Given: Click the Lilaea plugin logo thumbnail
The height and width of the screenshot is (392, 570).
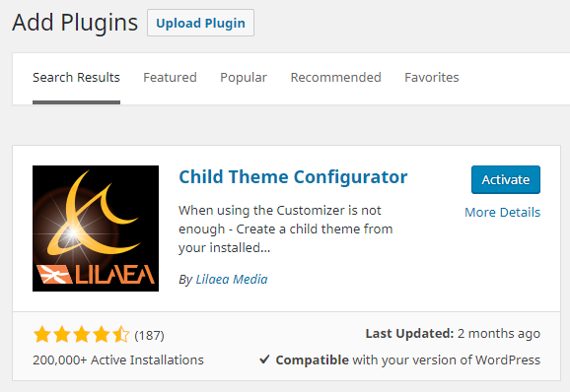Looking at the screenshot, I should (x=96, y=229).
